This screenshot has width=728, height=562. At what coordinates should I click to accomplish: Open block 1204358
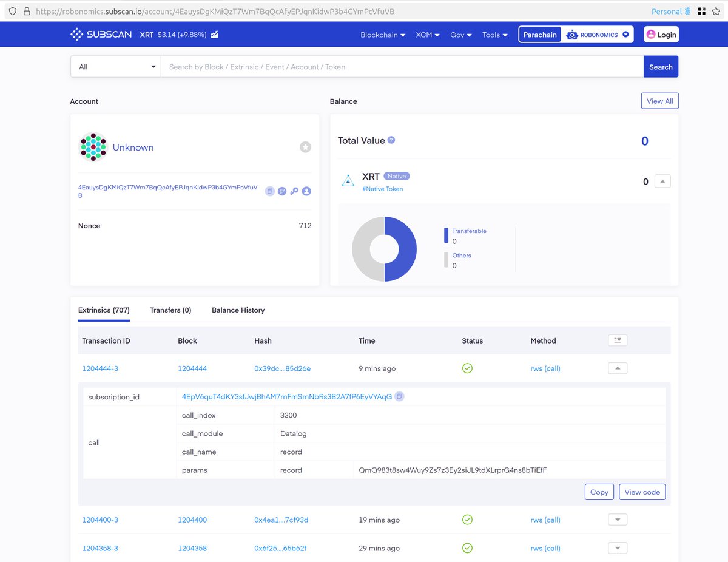click(x=192, y=548)
